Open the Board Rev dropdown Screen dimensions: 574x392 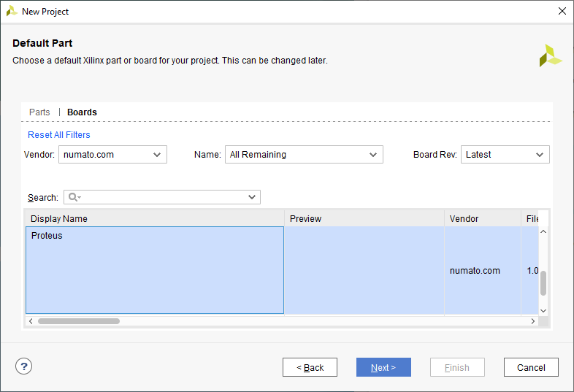tap(505, 154)
